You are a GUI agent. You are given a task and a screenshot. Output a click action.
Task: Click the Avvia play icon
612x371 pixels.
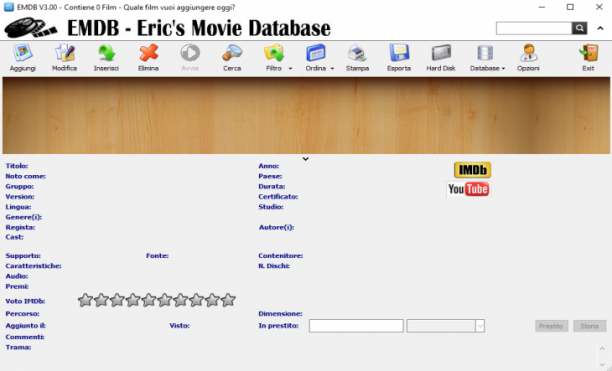point(190,53)
